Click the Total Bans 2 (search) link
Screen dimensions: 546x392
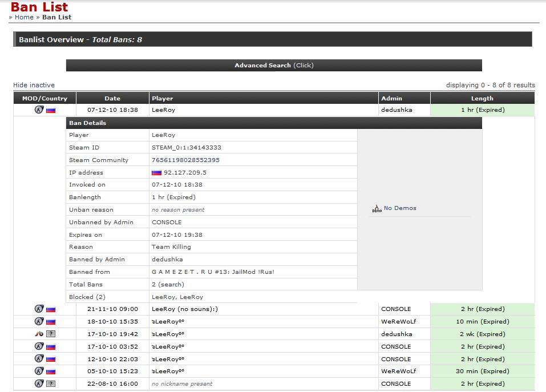[168, 284]
